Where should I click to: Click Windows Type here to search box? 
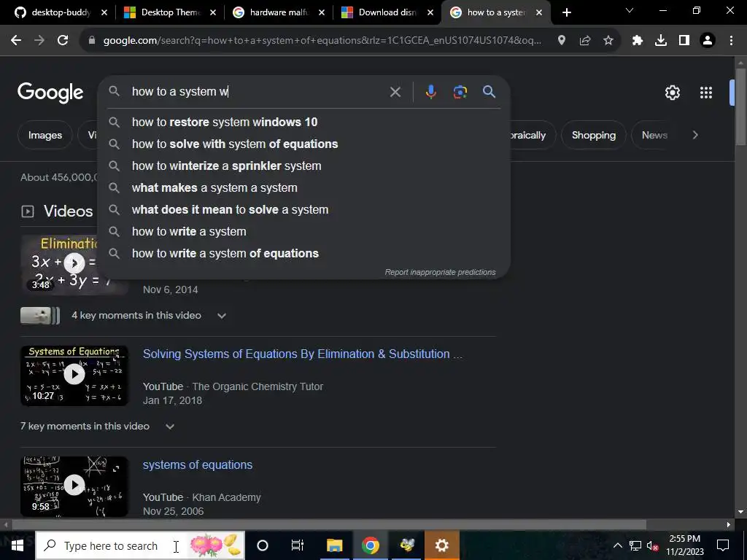140,545
